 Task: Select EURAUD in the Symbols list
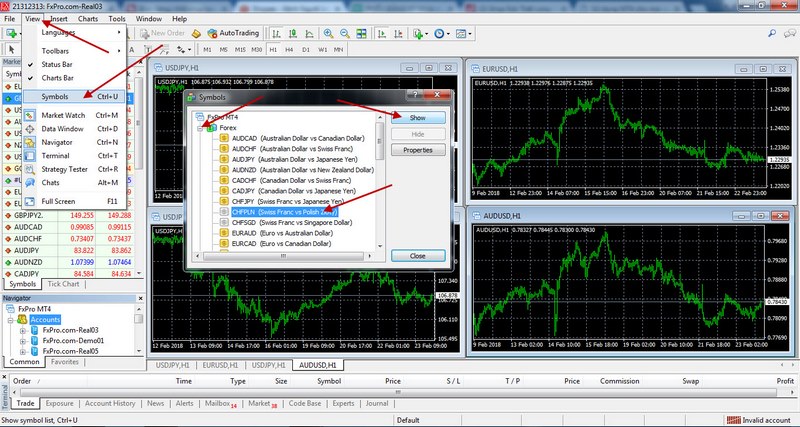point(282,233)
